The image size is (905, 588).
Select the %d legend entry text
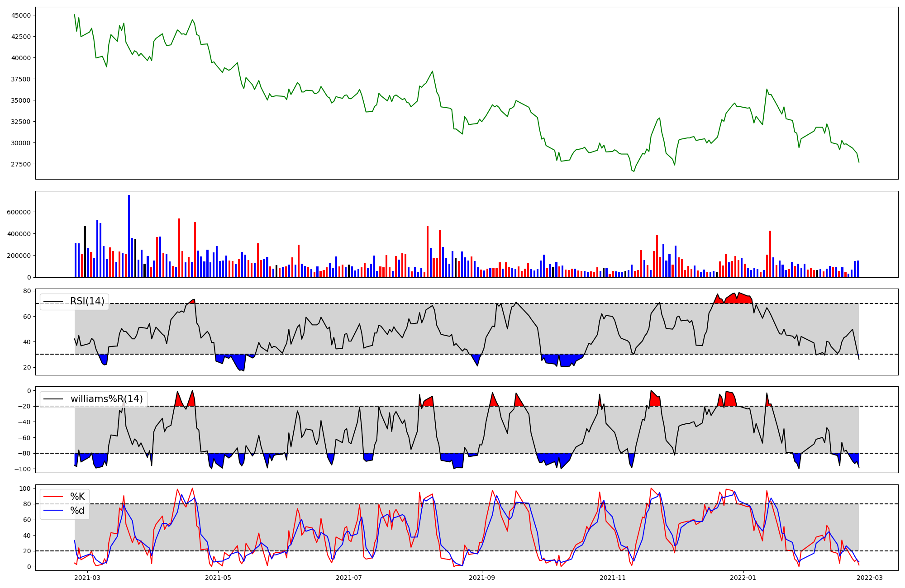[77, 511]
